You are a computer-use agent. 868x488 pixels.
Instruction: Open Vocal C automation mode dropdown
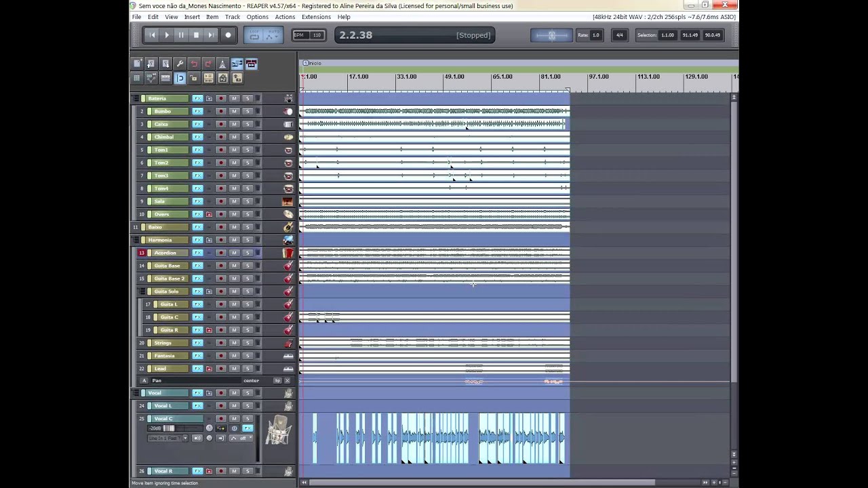tap(240, 439)
